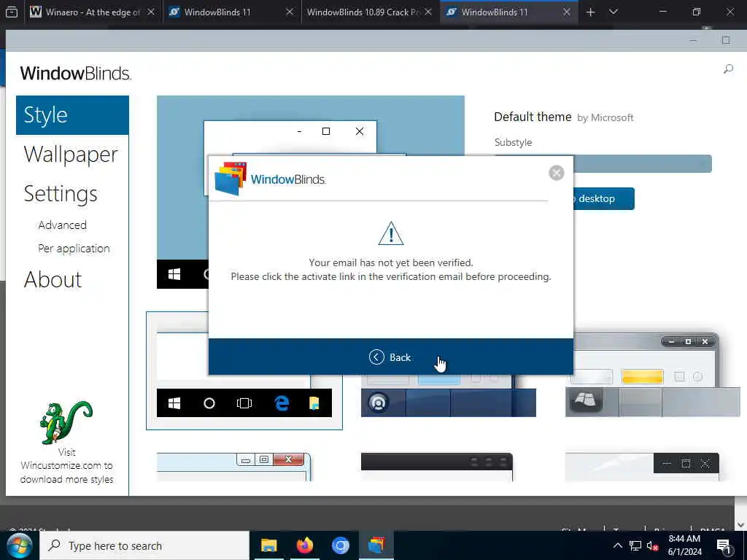747x560 pixels.
Task: Select the dark translucent controls style thumbnail
Action: [x=642, y=467]
